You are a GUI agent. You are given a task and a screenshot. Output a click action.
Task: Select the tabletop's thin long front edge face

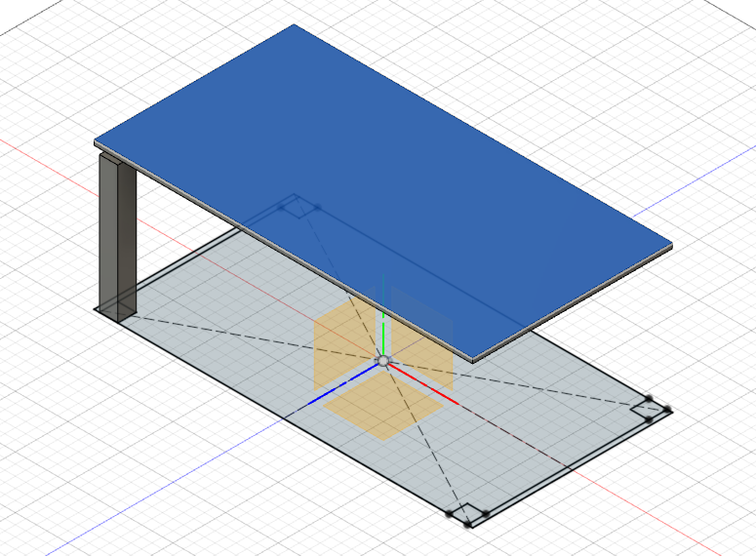click(x=282, y=254)
